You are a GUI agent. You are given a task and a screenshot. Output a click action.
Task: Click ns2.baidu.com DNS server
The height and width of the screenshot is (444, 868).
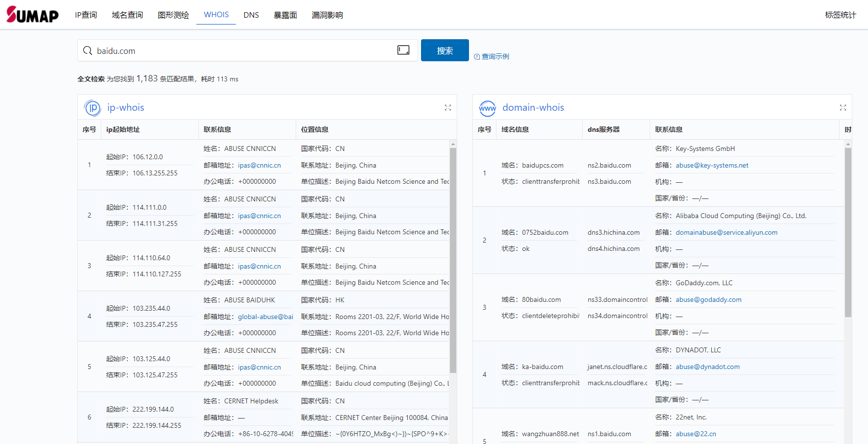[x=609, y=165]
